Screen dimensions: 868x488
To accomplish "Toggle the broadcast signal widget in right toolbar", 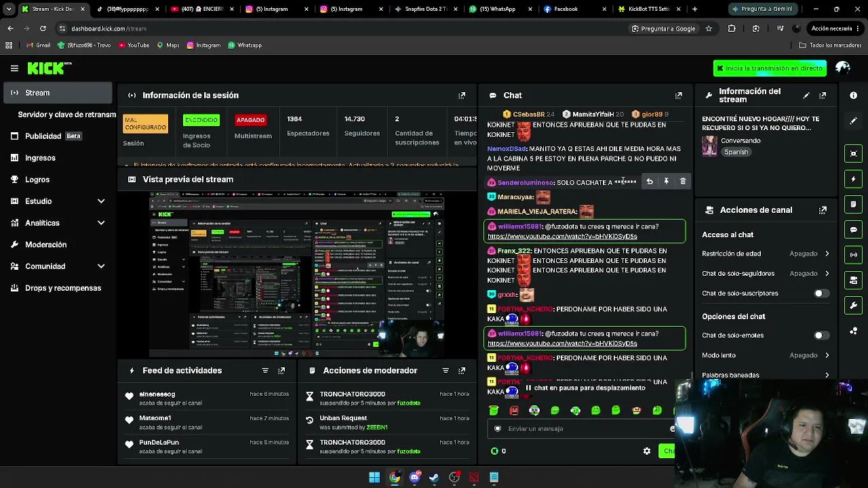I will point(853,255).
